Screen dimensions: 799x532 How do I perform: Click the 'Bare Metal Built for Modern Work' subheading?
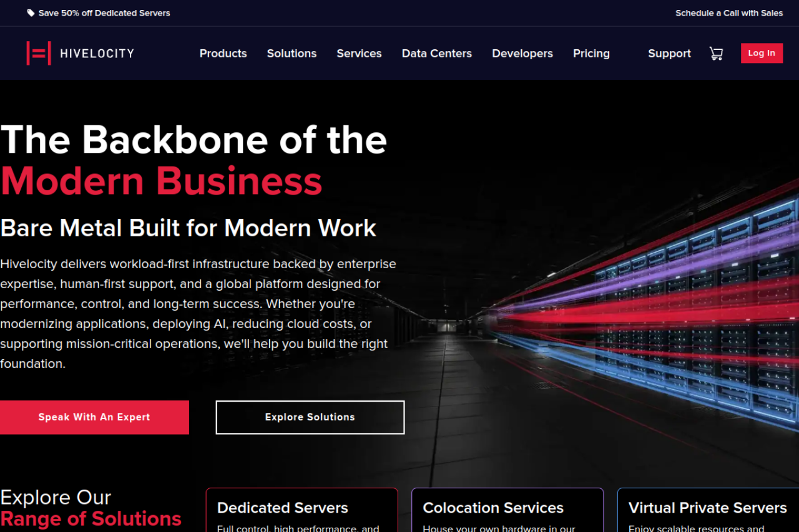(x=188, y=228)
